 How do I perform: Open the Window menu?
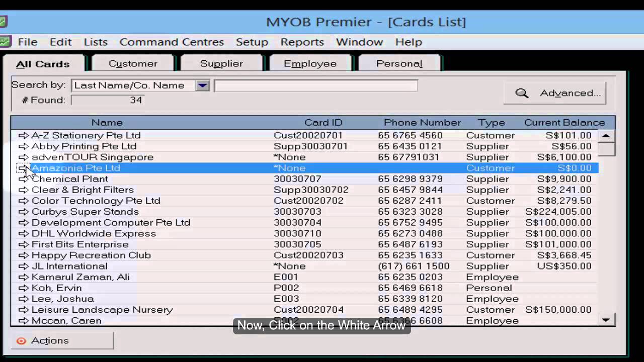(x=360, y=42)
